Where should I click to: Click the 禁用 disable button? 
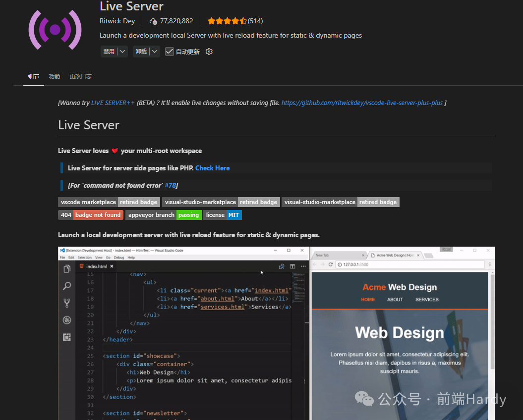coord(109,52)
